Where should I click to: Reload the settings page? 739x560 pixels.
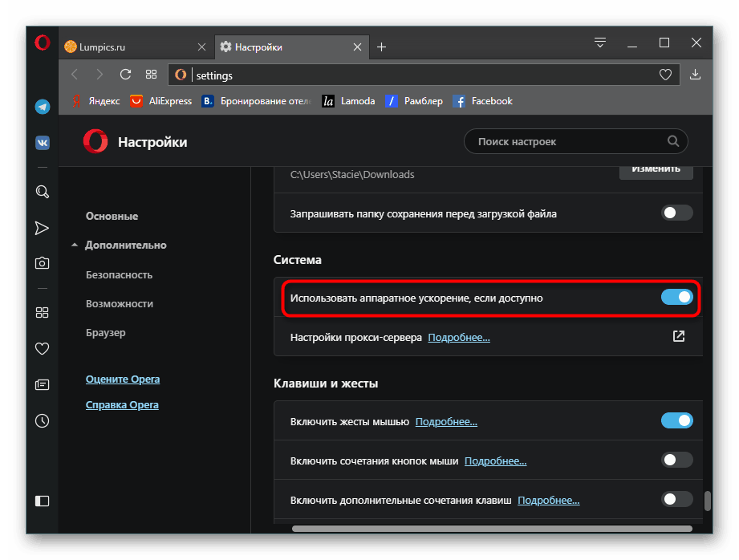coord(125,75)
